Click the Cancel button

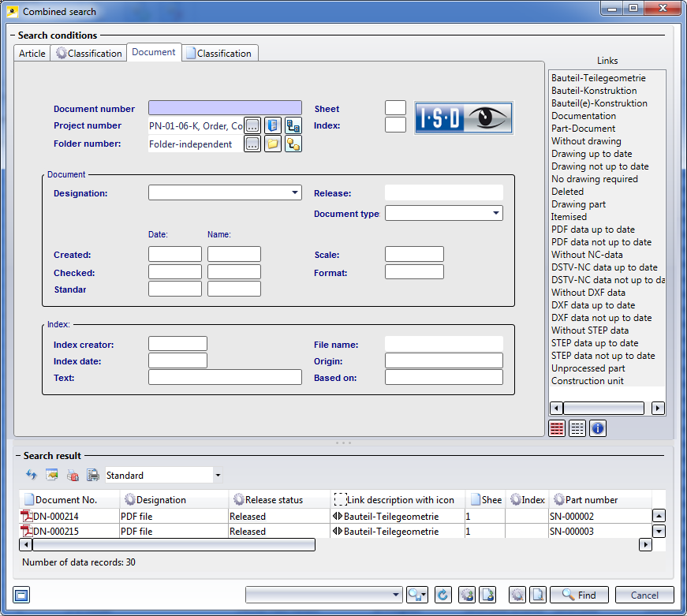[644, 595]
